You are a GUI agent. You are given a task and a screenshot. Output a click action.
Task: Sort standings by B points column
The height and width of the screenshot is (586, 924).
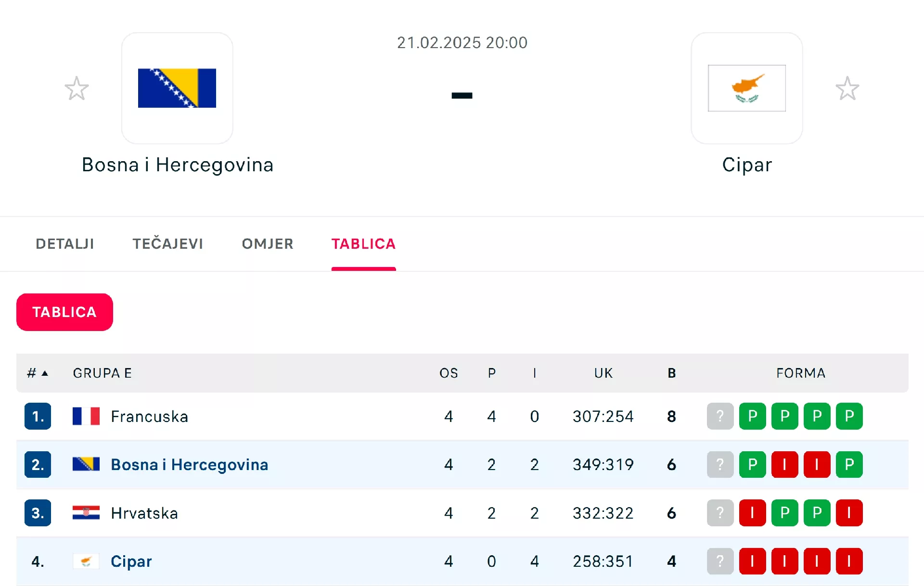(x=672, y=373)
